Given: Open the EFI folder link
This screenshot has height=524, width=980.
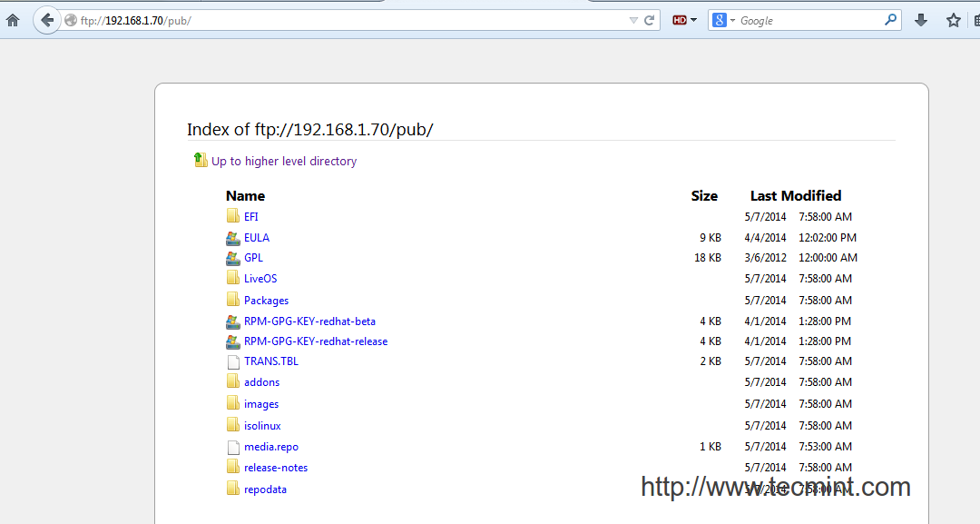Looking at the screenshot, I should pos(251,217).
